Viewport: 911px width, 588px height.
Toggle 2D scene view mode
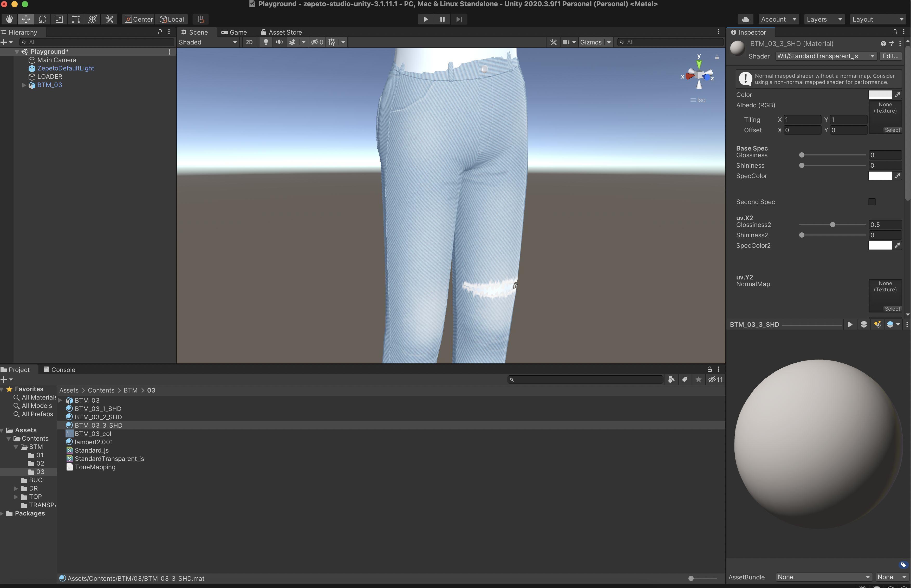tap(249, 42)
